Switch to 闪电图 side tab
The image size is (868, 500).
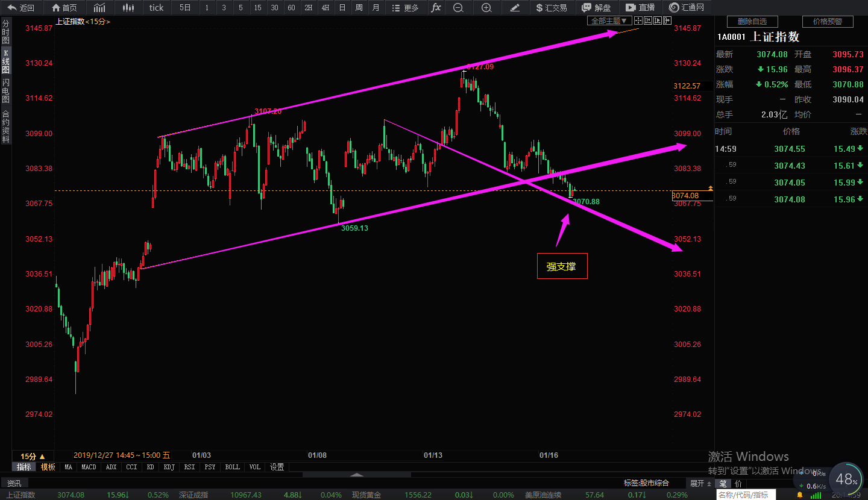tap(6, 91)
